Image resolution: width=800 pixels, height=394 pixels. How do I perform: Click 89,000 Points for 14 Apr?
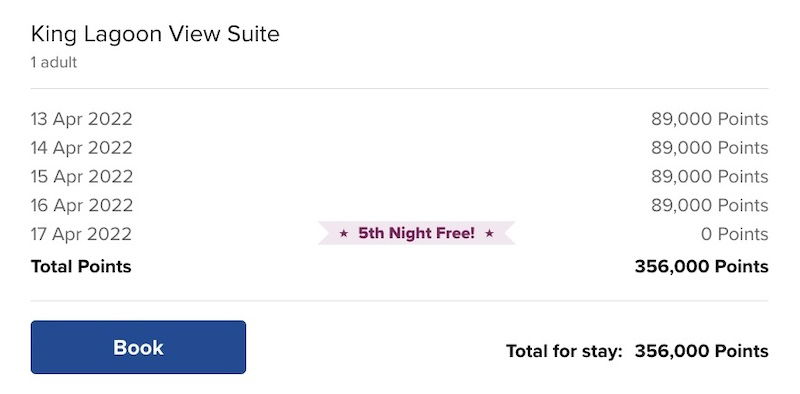[710, 148]
